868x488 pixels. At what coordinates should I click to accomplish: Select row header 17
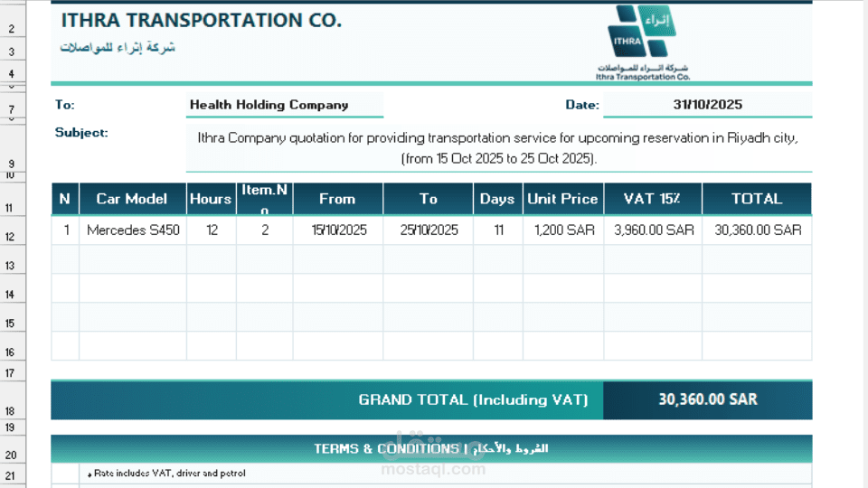(x=12, y=371)
